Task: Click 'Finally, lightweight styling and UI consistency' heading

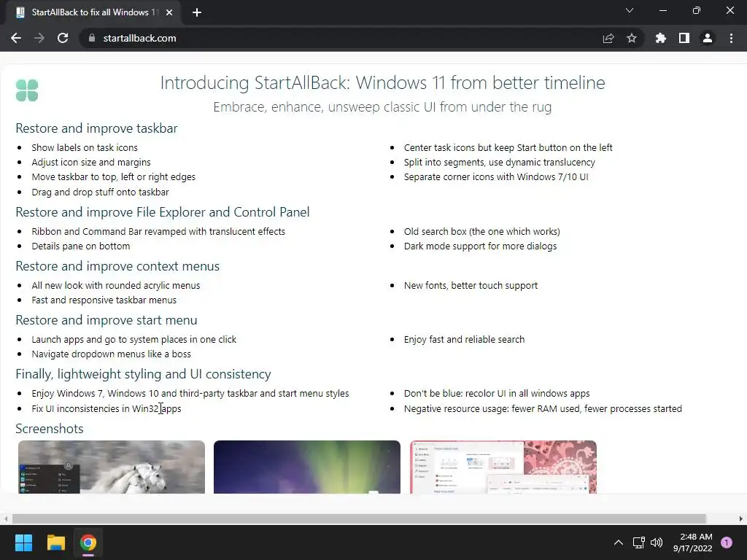Action: point(143,374)
